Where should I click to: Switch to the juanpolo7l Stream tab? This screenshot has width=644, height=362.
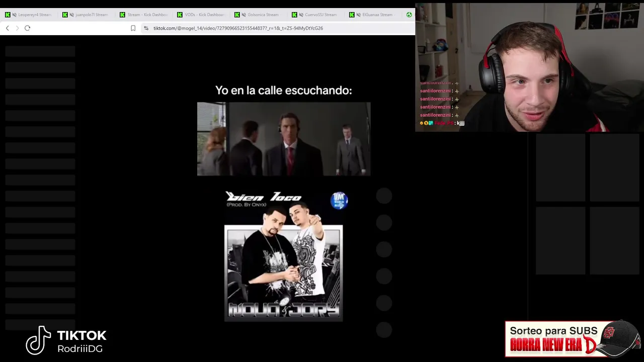[x=86, y=15]
